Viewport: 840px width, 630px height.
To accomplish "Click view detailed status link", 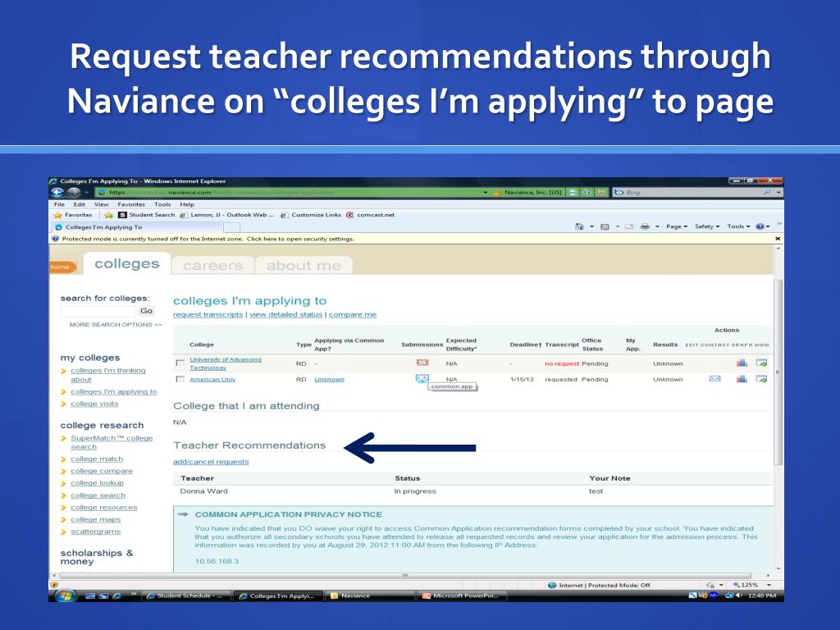I will (x=286, y=314).
